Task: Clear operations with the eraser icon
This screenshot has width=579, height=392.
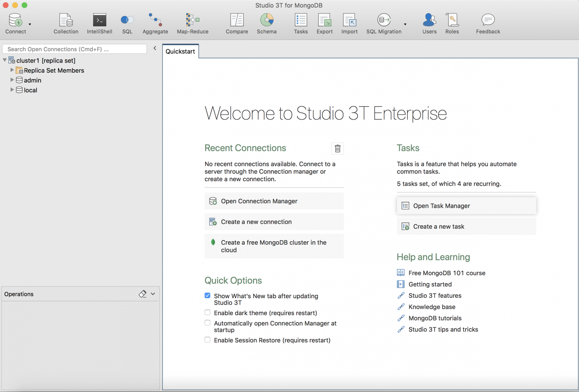Action: 142,294
